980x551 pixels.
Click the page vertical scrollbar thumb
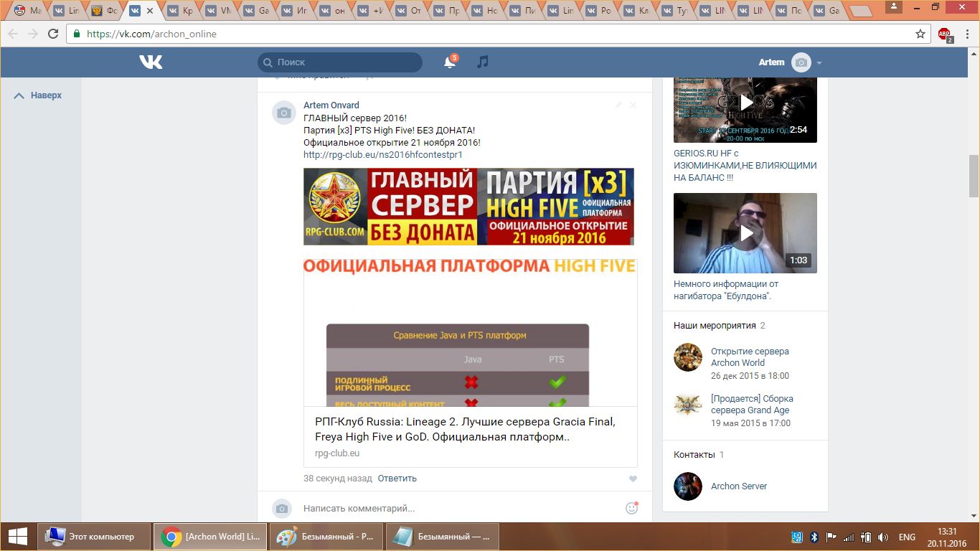coord(974,176)
